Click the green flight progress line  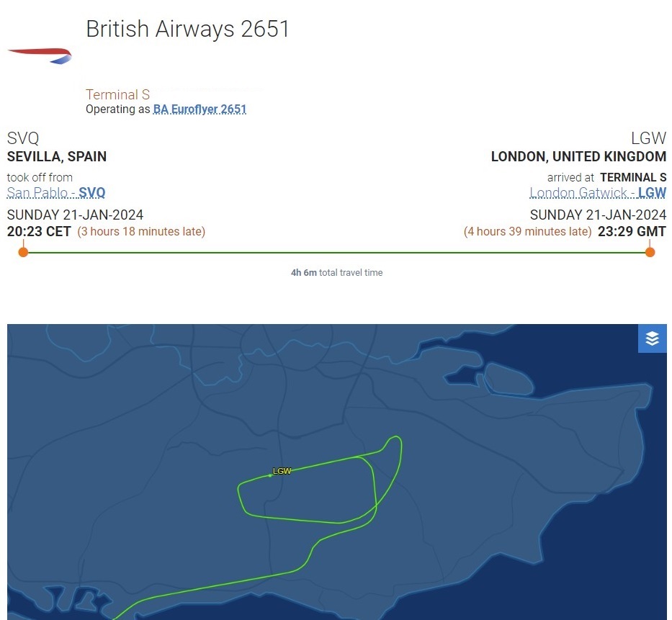(336, 252)
